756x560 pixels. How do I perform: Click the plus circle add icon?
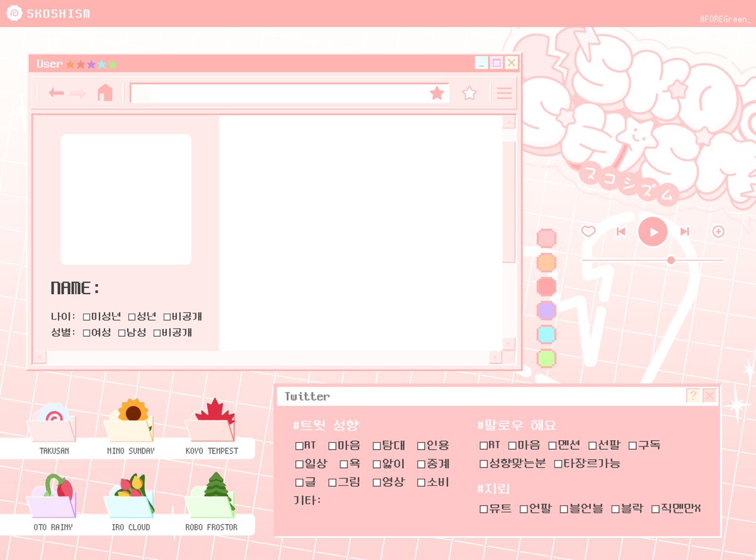(718, 231)
